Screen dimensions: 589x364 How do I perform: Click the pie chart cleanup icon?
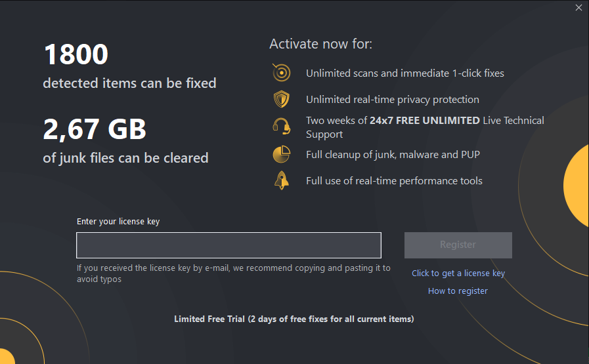281,154
